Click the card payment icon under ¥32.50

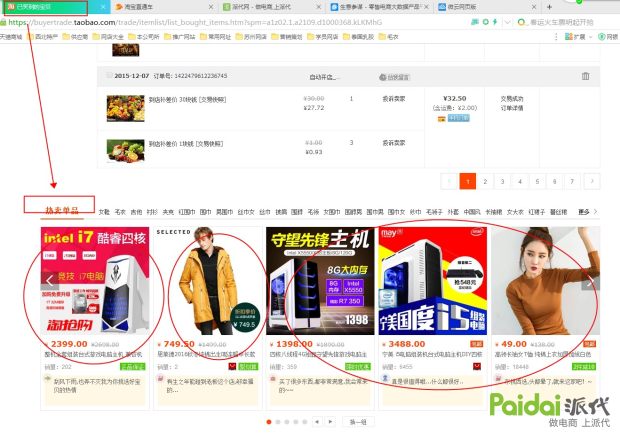pyautogui.click(x=441, y=118)
